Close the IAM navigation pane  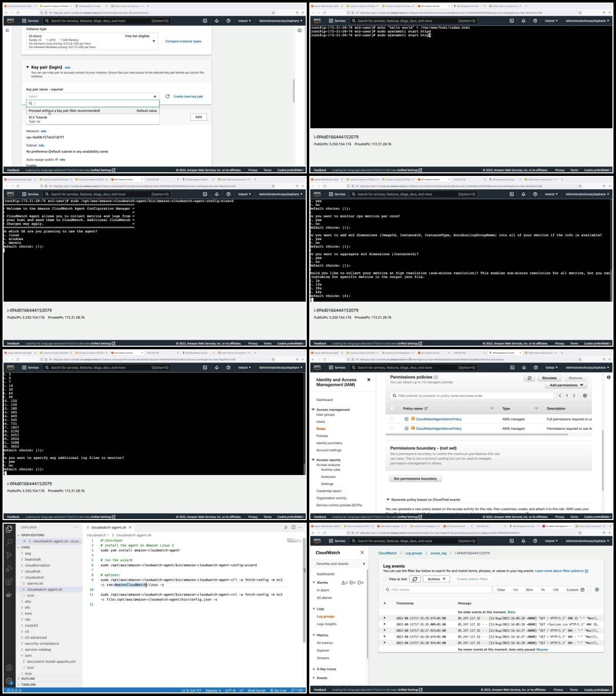point(369,380)
